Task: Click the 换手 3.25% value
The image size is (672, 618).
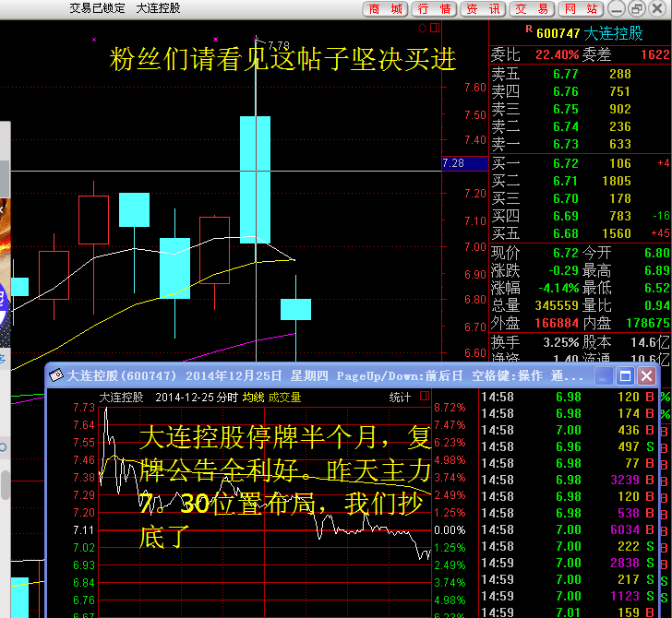Action: (561, 342)
